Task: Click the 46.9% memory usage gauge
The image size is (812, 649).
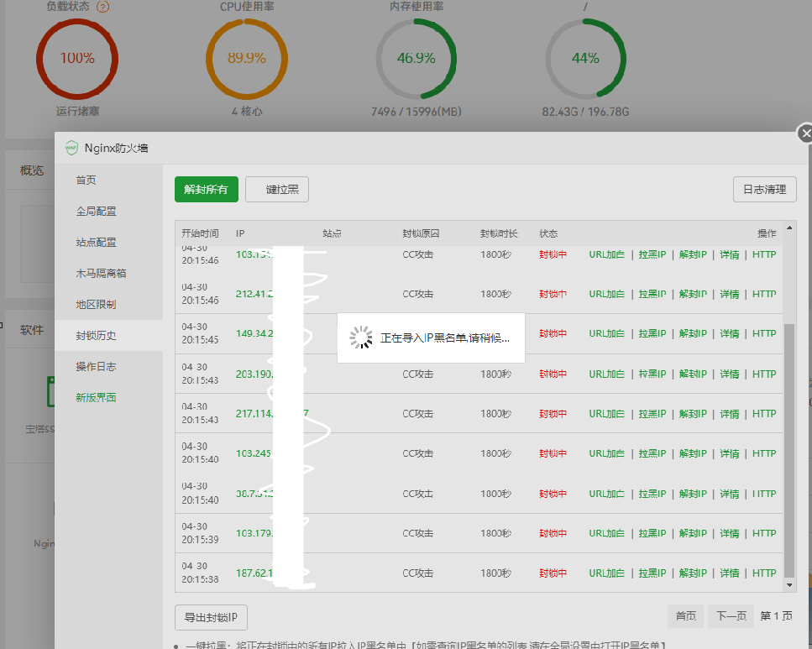Action: tap(416, 59)
